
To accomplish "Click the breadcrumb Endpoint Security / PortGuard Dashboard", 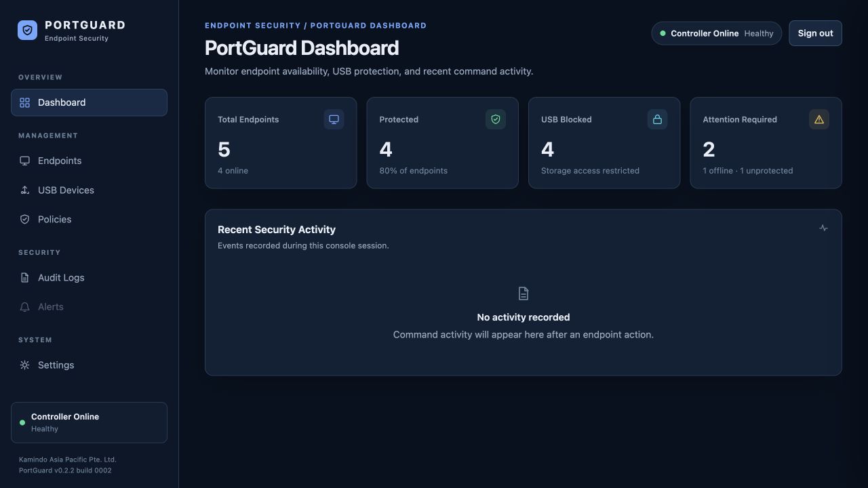I will pyautogui.click(x=315, y=25).
